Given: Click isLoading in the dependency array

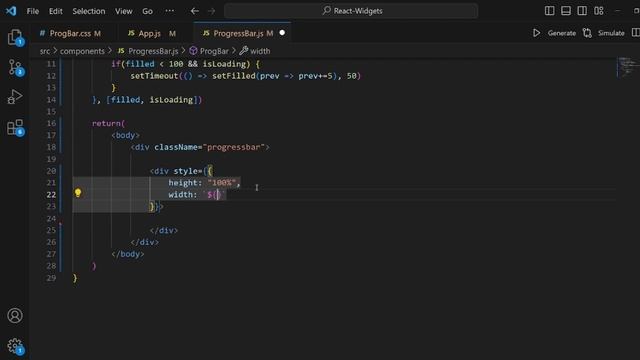Looking at the screenshot, I should (171, 100).
